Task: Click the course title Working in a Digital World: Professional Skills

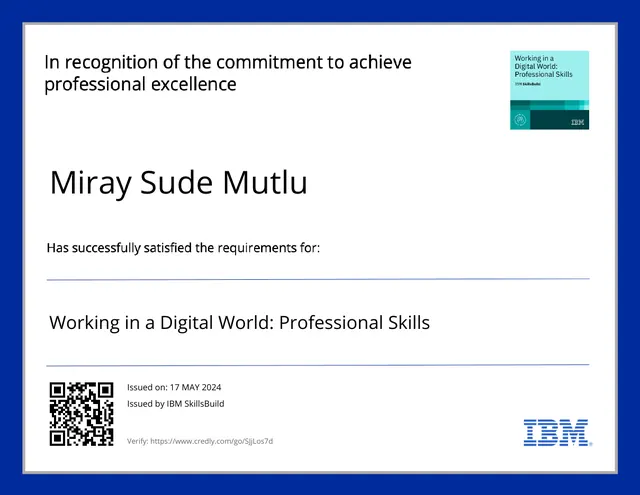Action: [x=240, y=323]
